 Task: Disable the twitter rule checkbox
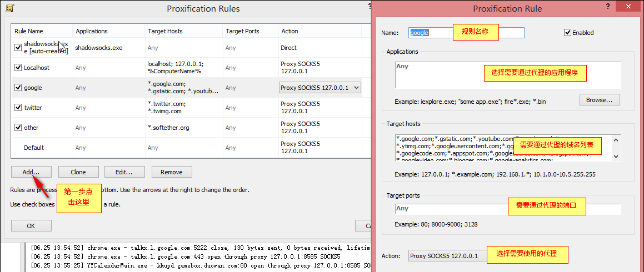18,108
